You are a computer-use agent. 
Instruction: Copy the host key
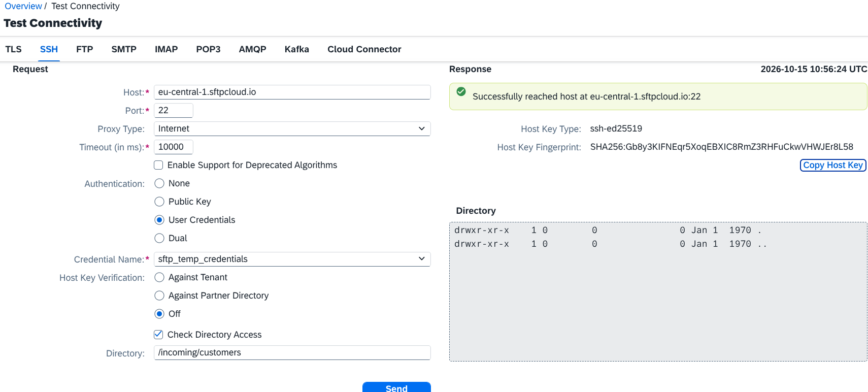coord(833,165)
